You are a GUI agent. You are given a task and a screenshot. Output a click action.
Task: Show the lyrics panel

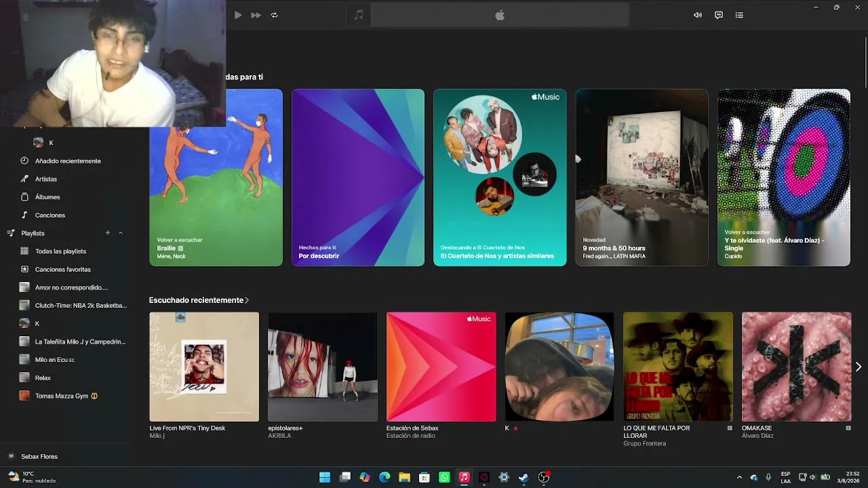click(719, 15)
